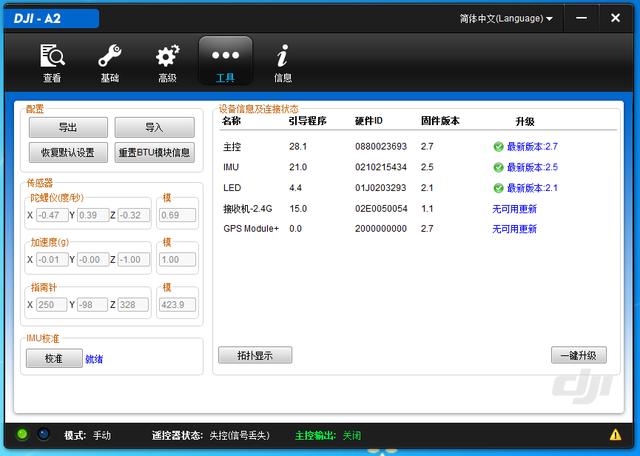This screenshot has width=640, height=456.
Task: Minimize the DJI A2 window
Action: (x=581, y=18)
